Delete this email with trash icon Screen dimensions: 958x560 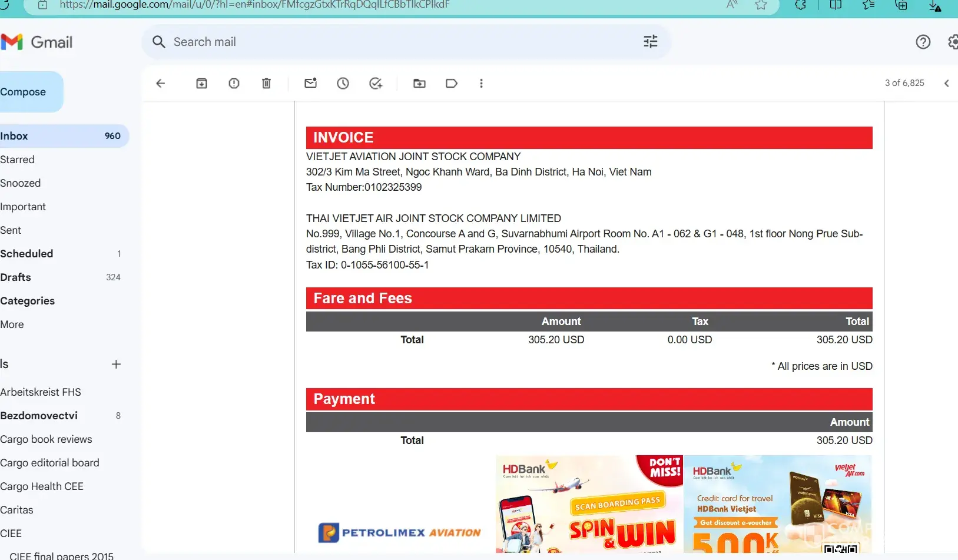(266, 84)
